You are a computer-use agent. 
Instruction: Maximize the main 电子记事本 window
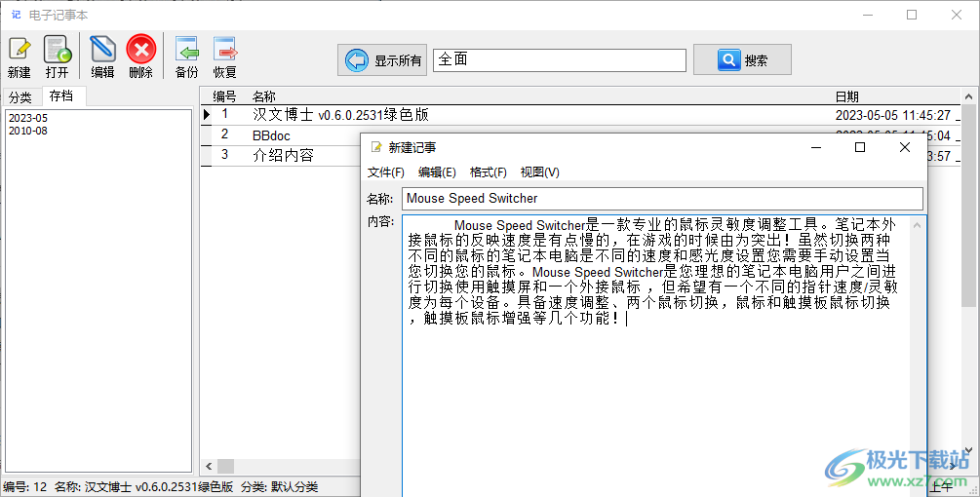pyautogui.click(x=912, y=15)
